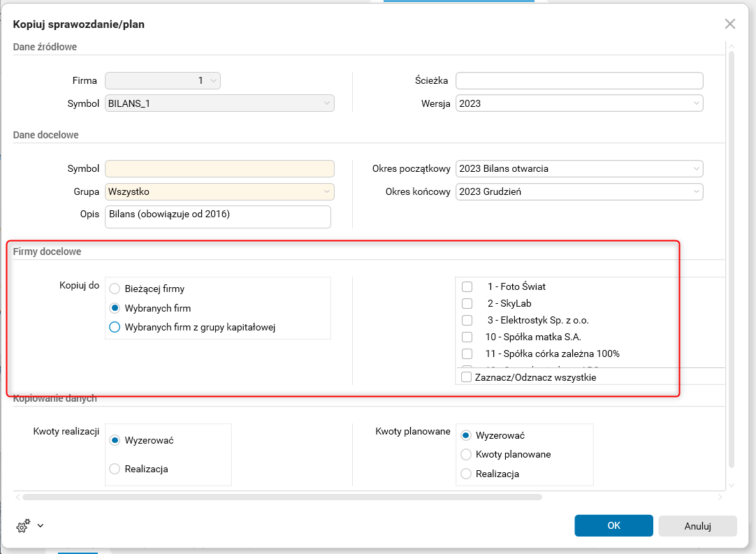Toggle Zaznacz/Odznacz wszystkie checkbox
756x554 pixels.
(467, 377)
